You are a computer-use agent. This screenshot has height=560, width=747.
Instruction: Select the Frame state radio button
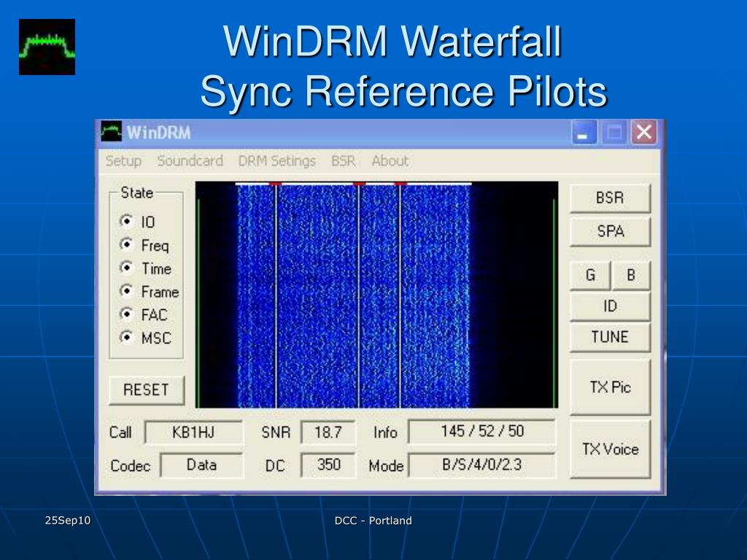coord(126,291)
